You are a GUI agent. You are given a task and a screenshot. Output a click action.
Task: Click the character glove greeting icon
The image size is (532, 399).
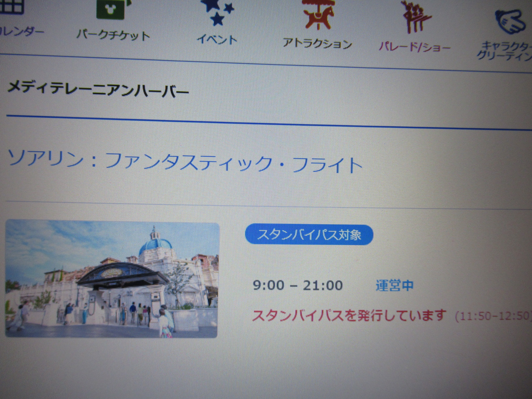[510, 22]
